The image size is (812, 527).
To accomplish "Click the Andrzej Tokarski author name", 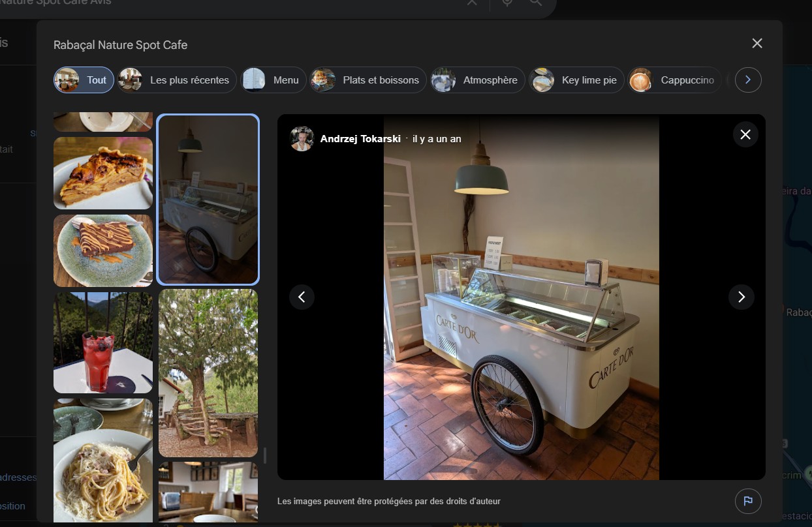I will click(x=360, y=139).
